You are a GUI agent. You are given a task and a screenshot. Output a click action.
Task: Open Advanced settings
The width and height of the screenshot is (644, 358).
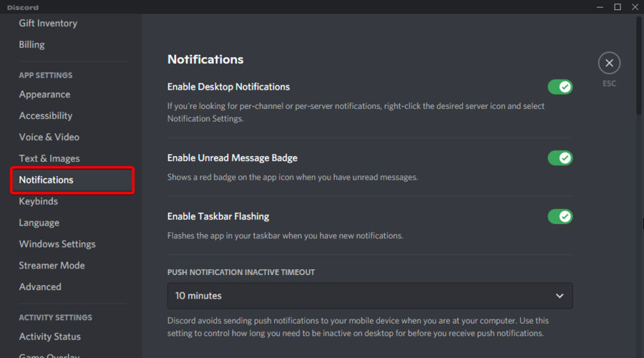coord(40,287)
